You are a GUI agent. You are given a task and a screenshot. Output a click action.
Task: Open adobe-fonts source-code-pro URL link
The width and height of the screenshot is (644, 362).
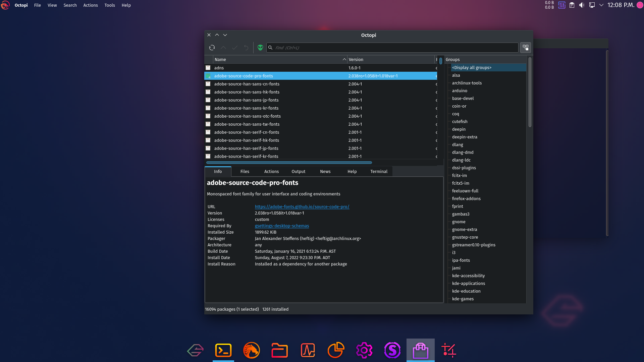tap(302, 207)
